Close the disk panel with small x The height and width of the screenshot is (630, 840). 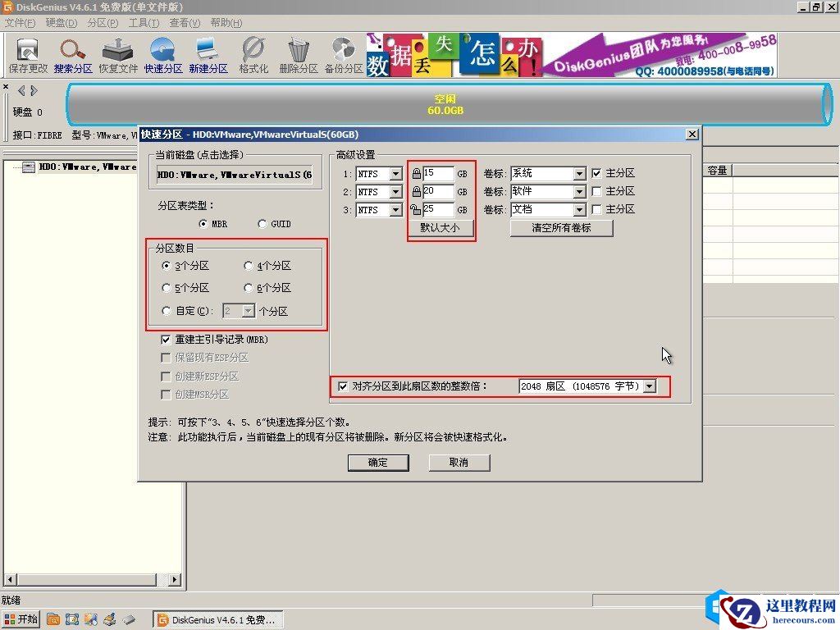coord(6,86)
